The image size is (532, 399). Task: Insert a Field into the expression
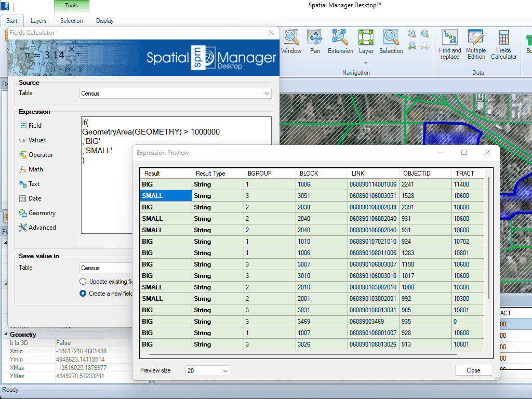tap(31, 126)
